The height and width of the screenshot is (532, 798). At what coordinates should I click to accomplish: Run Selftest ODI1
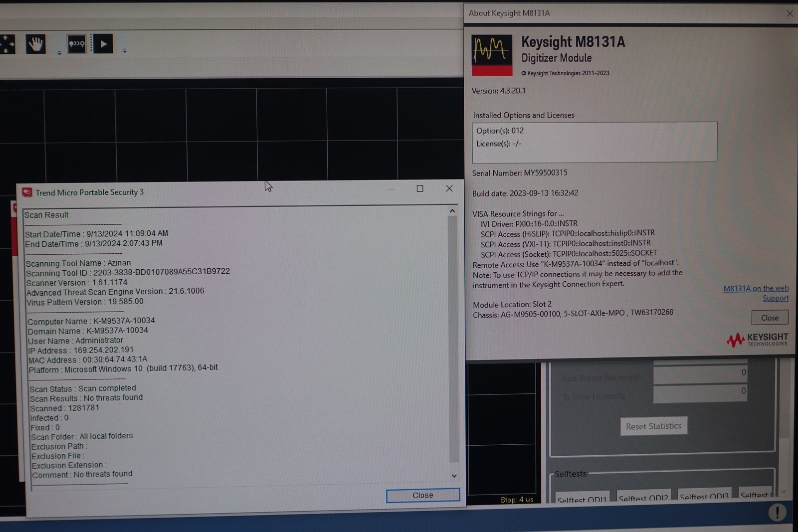(x=582, y=499)
